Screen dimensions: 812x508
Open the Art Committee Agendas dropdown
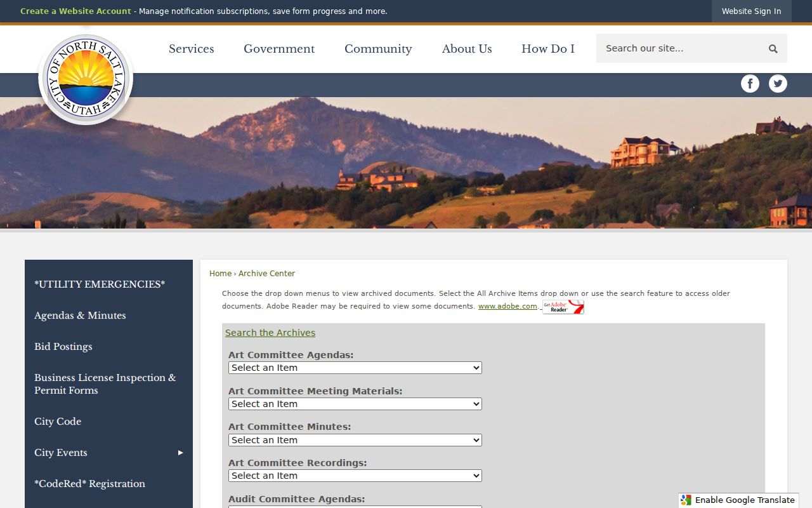(x=355, y=368)
